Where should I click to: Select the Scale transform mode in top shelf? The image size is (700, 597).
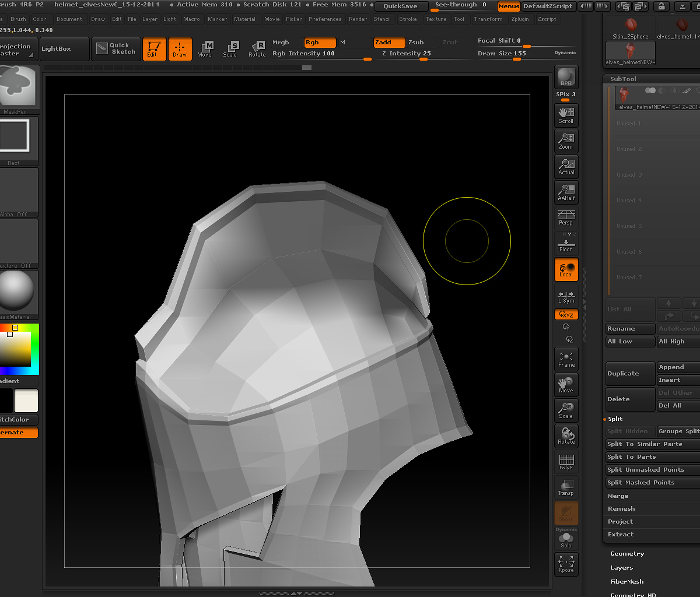coord(230,49)
